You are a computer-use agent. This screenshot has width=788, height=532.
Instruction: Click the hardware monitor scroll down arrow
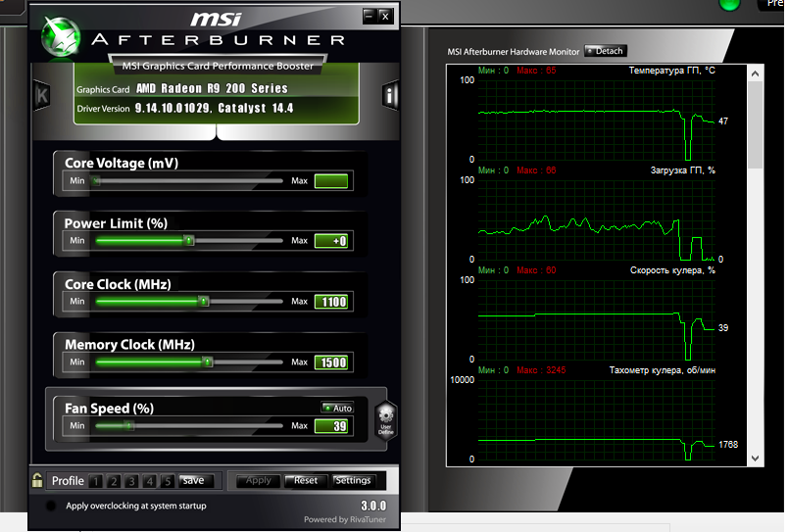tap(755, 459)
